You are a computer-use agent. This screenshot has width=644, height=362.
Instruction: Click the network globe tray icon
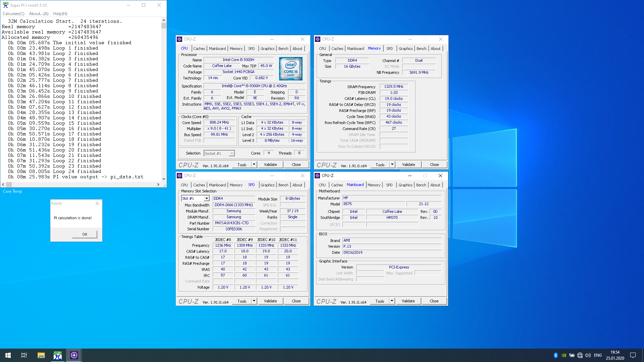(580, 355)
